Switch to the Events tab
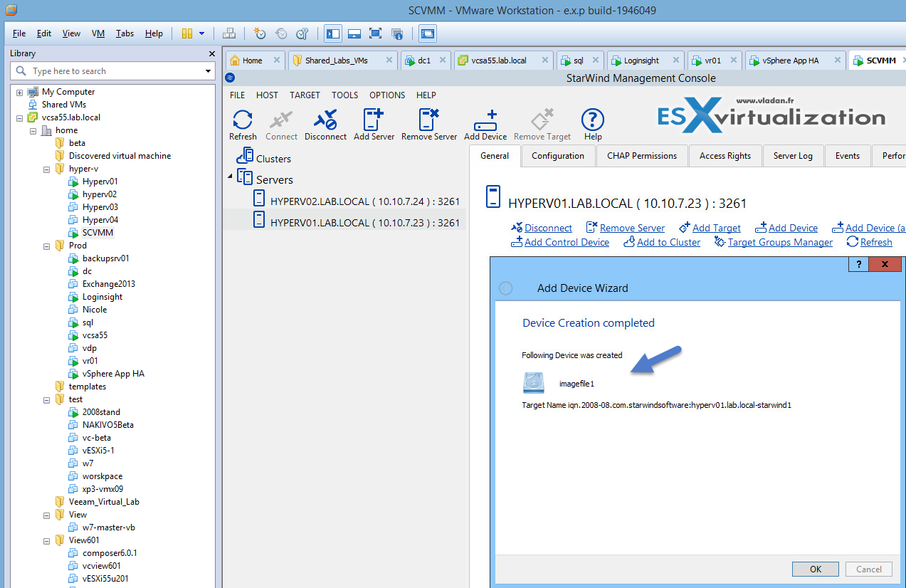The image size is (906, 588). pyautogui.click(x=847, y=156)
